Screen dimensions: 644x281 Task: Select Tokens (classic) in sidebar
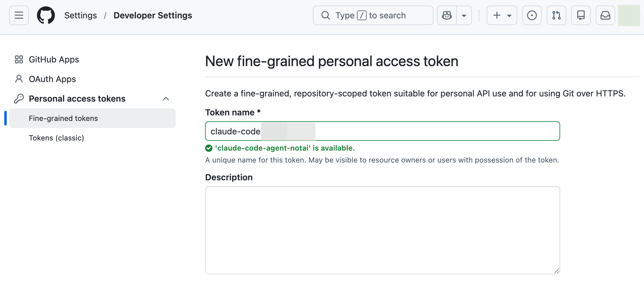[56, 138]
